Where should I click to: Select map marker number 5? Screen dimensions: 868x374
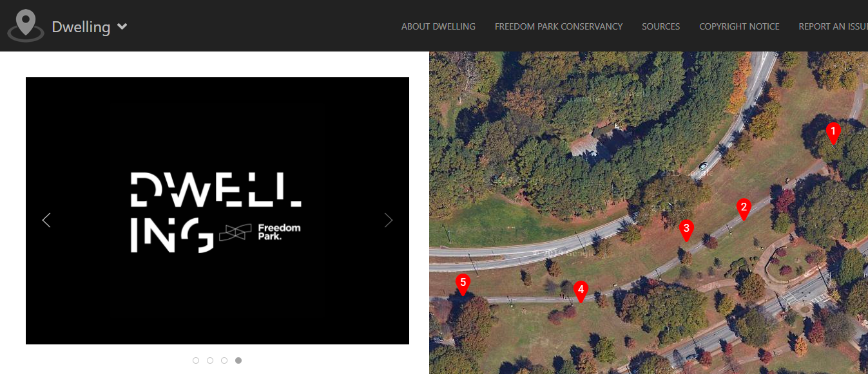click(x=463, y=284)
